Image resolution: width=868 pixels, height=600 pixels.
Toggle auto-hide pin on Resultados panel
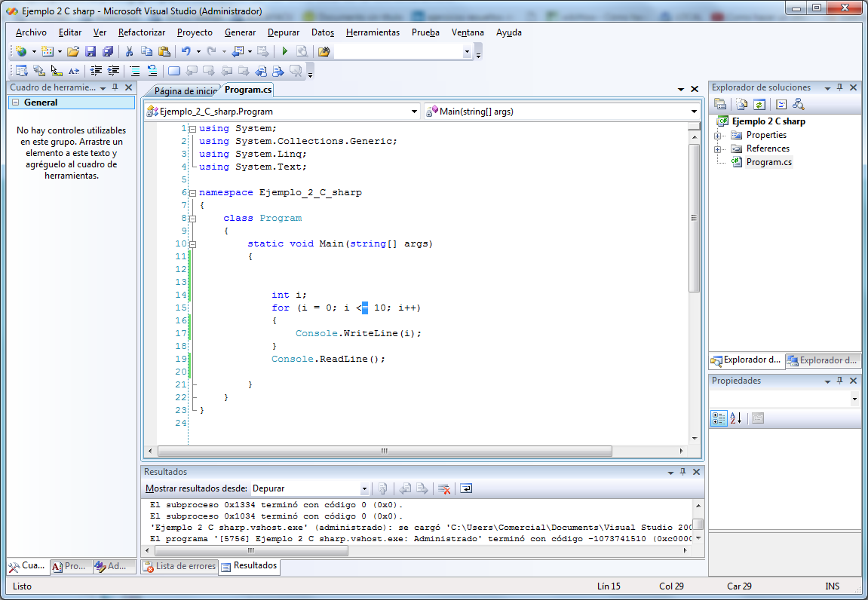(682, 472)
